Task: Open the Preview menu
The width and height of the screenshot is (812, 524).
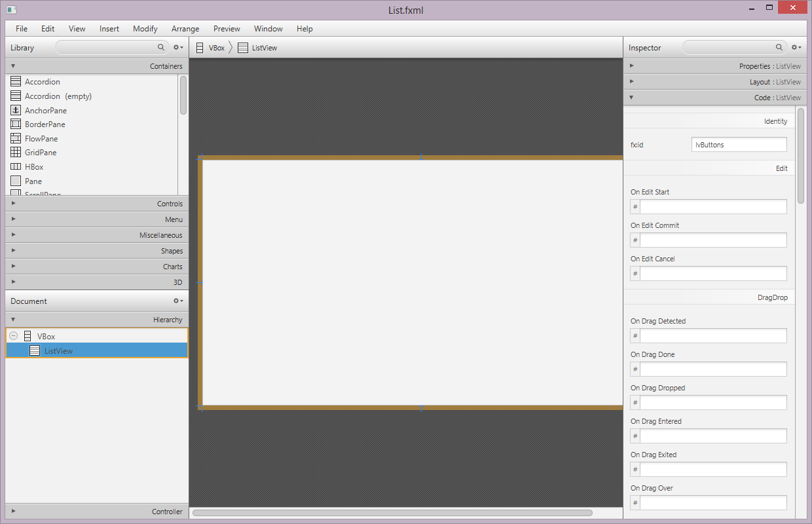Action: click(x=227, y=29)
